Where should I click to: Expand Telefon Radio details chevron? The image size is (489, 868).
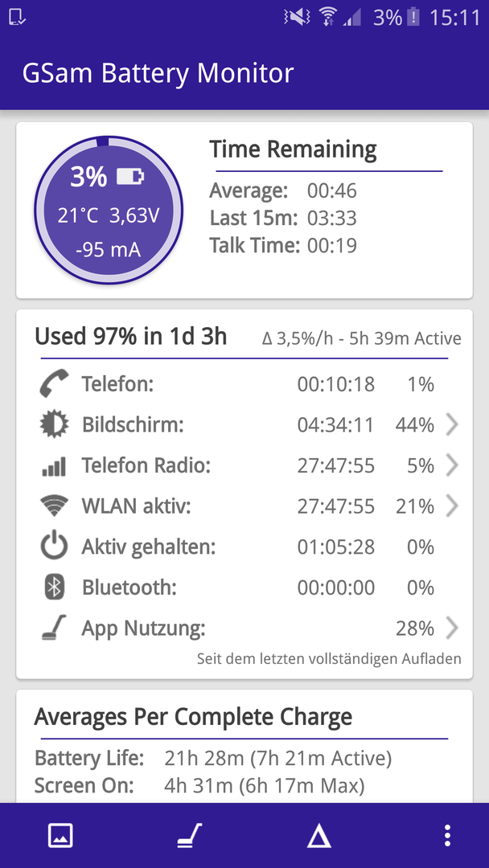click(x=452, y=465)
